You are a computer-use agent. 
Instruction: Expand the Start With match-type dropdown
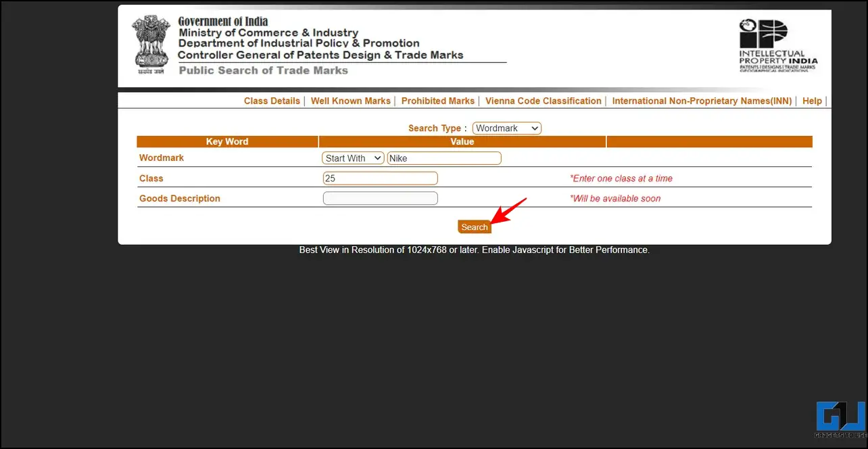[353, 158]
